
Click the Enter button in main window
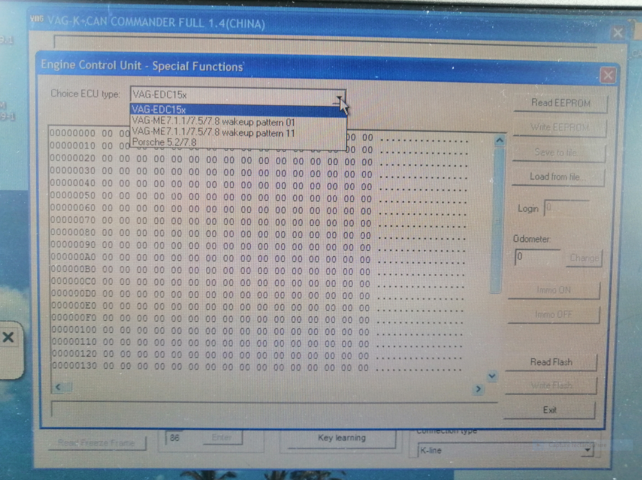click(222, 438)
